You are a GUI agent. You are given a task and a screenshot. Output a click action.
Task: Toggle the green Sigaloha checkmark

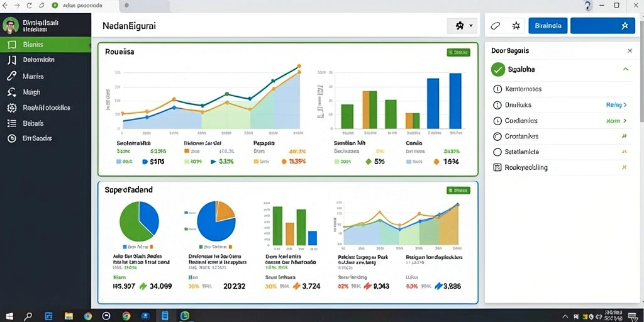coord(498,69)
